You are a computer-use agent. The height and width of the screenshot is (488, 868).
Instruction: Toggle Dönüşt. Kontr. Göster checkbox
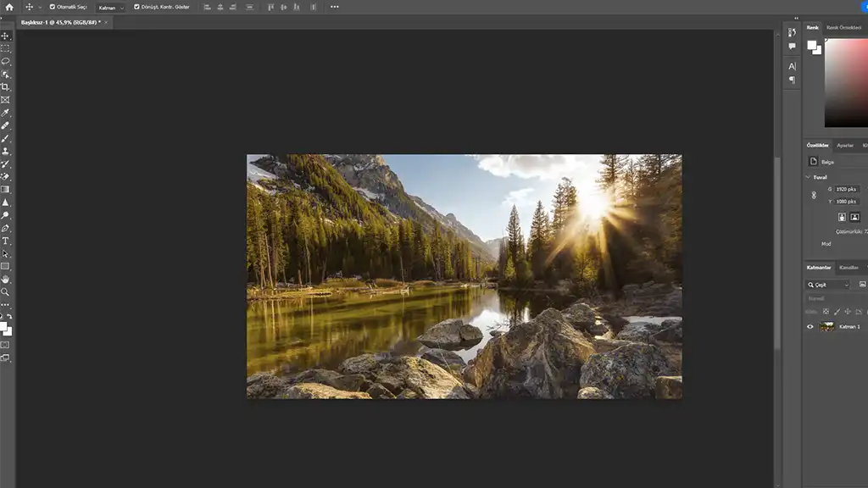click(x=136, y=7)
